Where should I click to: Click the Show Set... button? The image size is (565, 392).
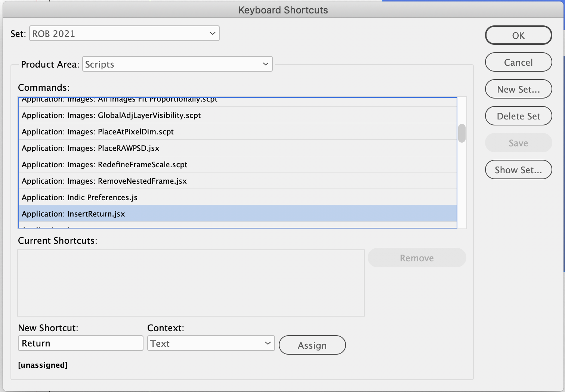[518, 169]
